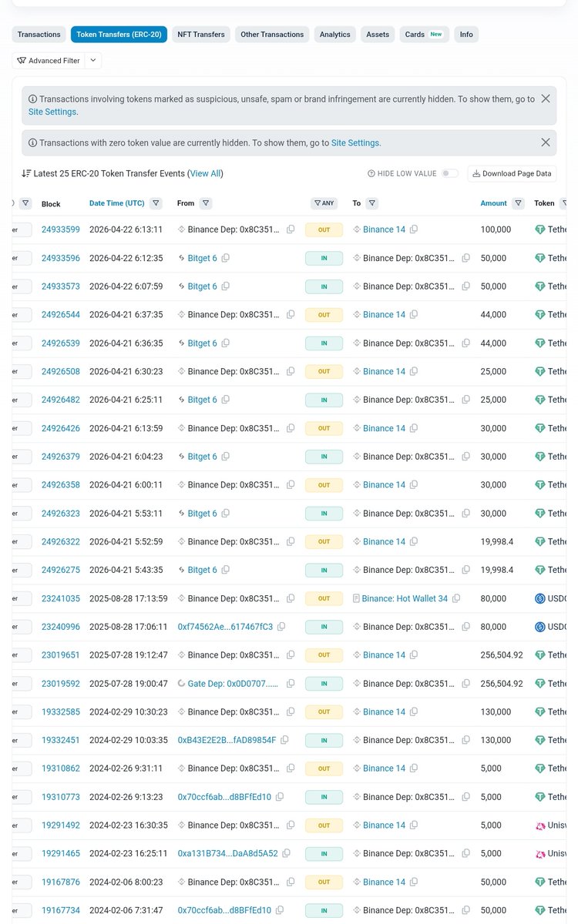
Task: Copy 0x70ccf6ab address in block 19167734 row
Action: [x=280, y=910]
